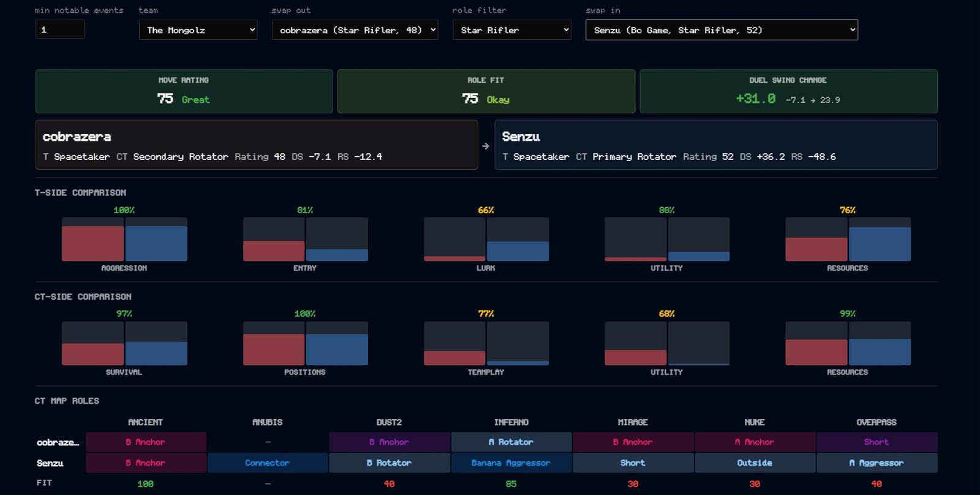The width and height of the screenshot is (980, 495).
Task: Click the T-side Resources blue bar
Action: tap(880, 244)
